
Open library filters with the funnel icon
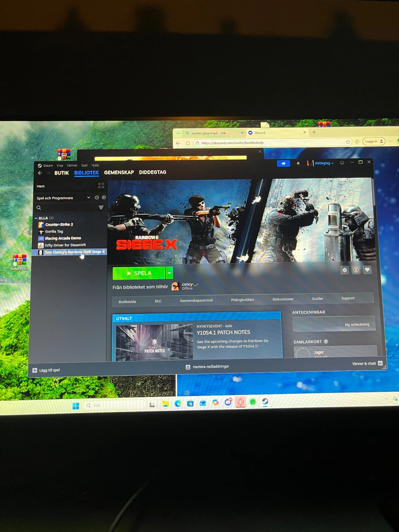pos(101,207)
